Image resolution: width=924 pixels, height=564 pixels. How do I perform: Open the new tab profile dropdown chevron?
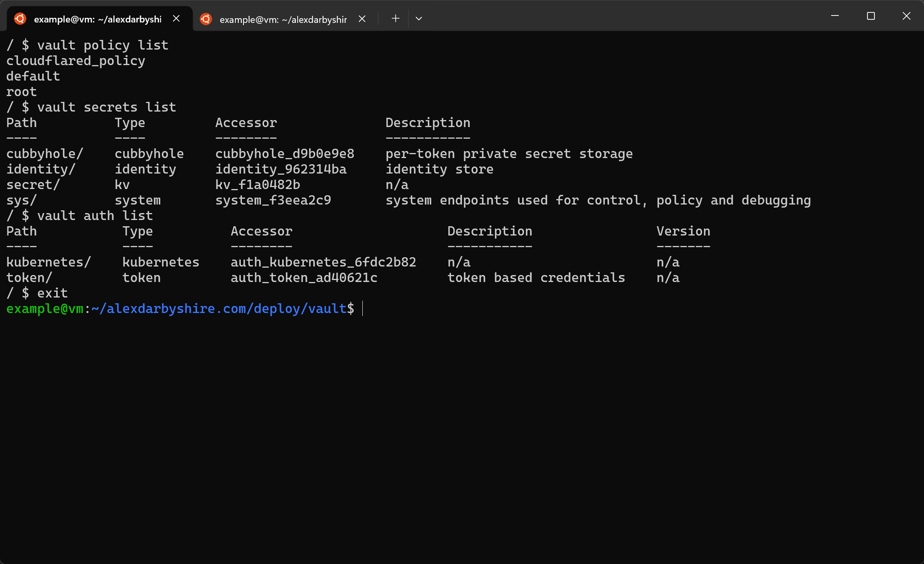[419, 18]
